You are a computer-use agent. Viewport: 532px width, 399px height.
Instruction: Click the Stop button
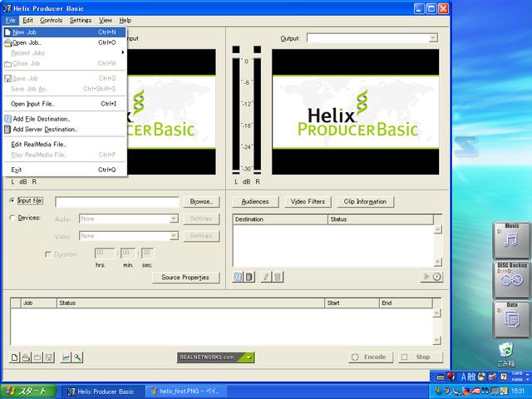pyautogui.click(x=421, y=357)
